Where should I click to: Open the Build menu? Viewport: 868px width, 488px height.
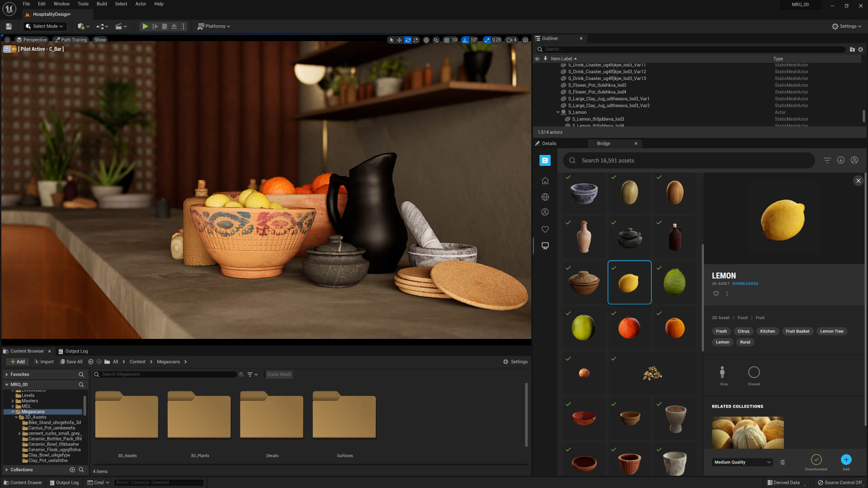(x=101, y=4)
